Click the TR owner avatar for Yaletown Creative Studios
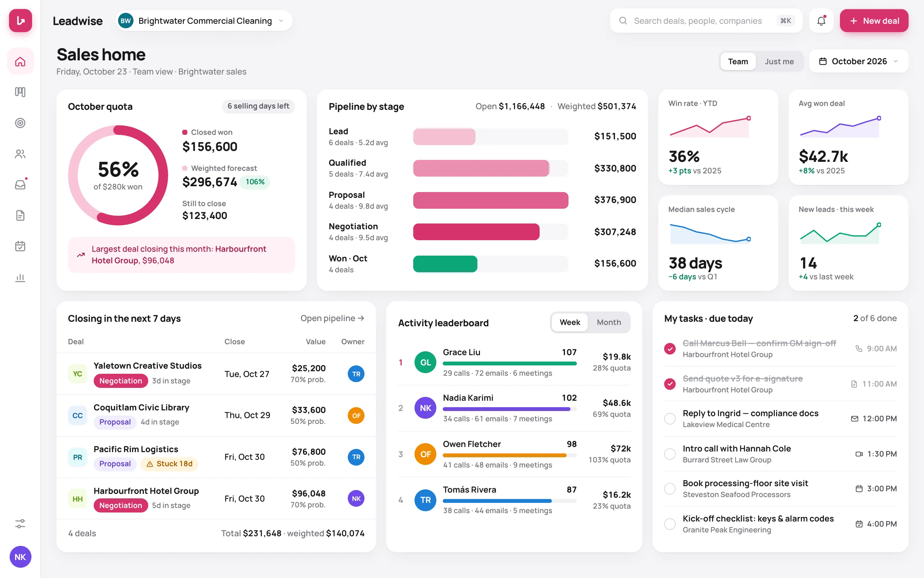This screenshot has height=578, width=924. click(356, 374)
